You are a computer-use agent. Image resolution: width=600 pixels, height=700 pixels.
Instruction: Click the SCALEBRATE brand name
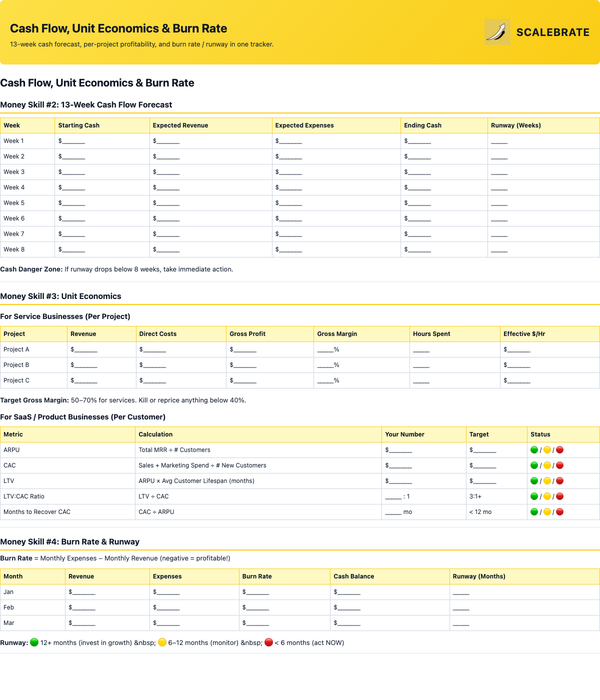click(x=553, y=32)
